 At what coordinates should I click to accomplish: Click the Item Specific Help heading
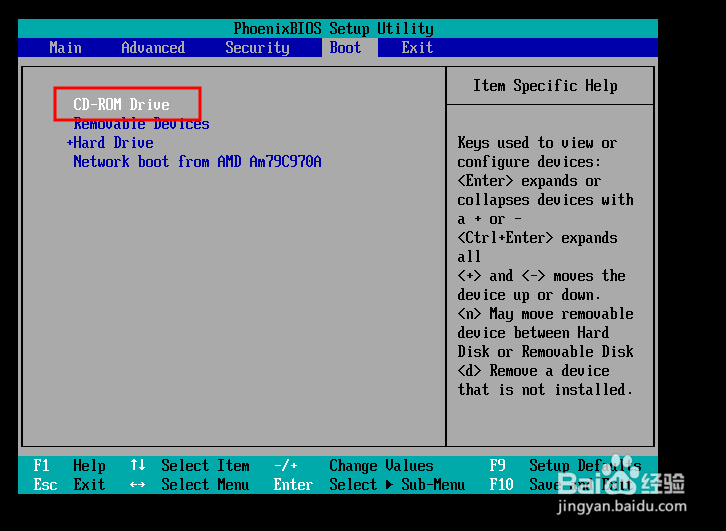tap(545, 86)
